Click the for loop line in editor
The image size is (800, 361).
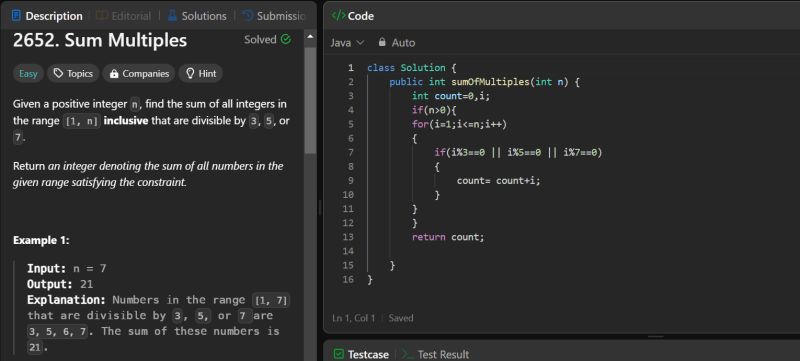pos(459,124)
